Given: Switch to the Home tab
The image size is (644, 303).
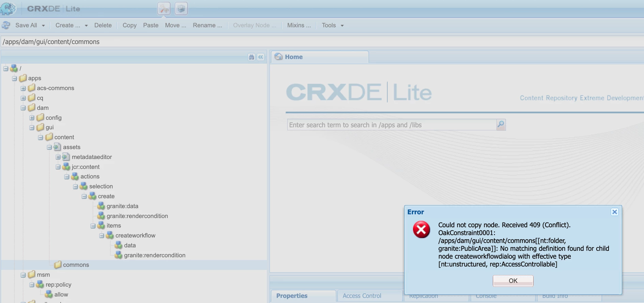Looking at the screenshot, I should pyautogui.click(x=320, y=57).
